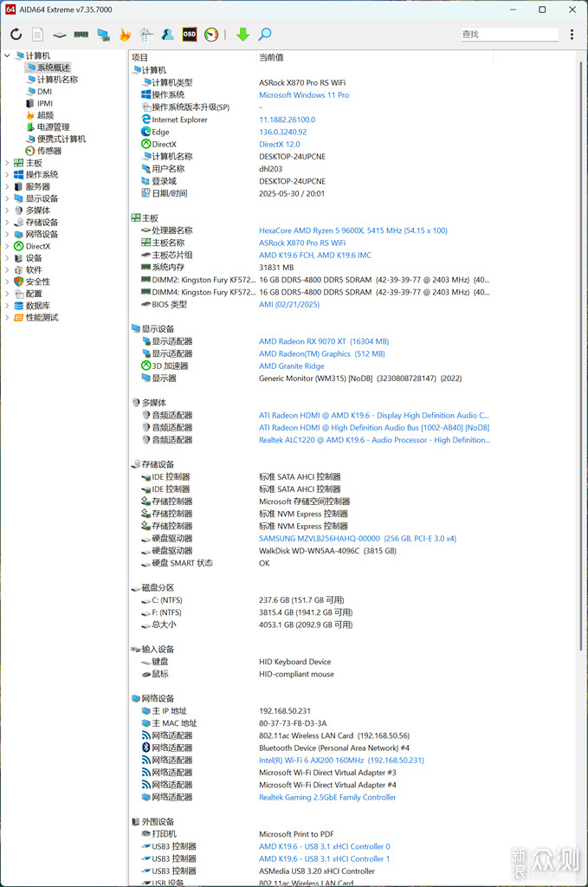Open the Edge version 136.0.3240.92 link
This screenshot has height=887, width=588.
click(282, 132)
